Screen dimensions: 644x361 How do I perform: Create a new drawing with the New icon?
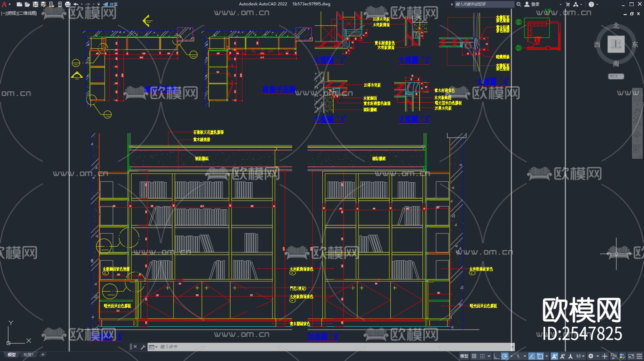19,4
